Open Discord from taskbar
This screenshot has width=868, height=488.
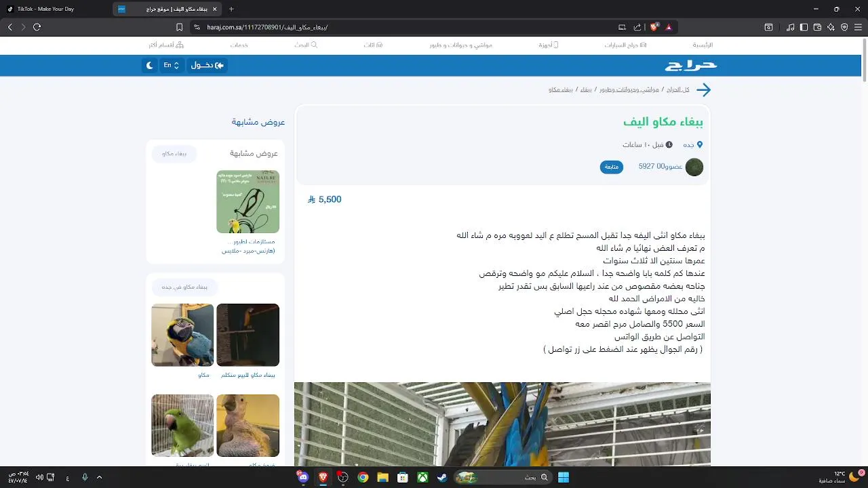click(x=302, y=477)
